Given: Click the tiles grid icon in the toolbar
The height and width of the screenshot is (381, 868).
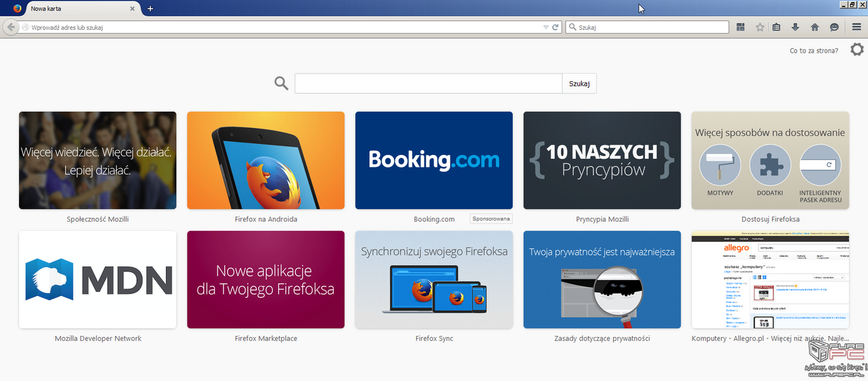Looking at the screenshot, I should pos(740,27).
